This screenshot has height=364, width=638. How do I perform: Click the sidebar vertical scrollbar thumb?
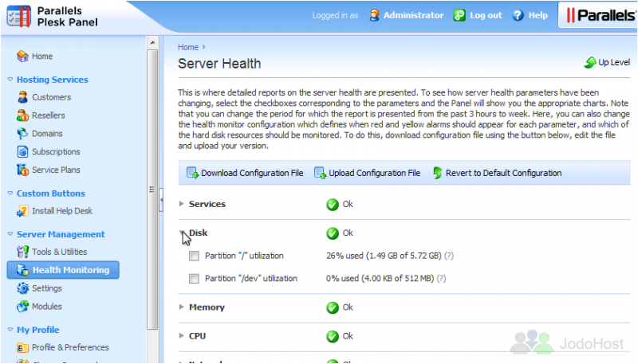click(x=152, y=190)
